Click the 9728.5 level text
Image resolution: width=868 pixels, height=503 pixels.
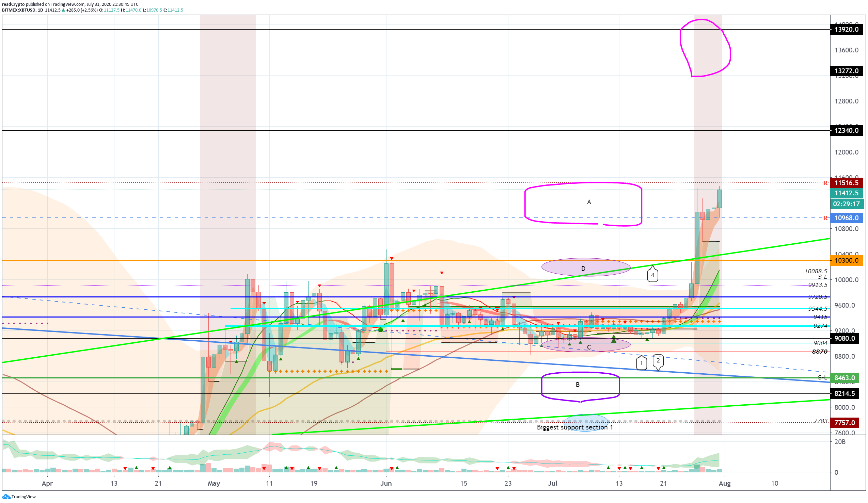[x=818, y=296]
